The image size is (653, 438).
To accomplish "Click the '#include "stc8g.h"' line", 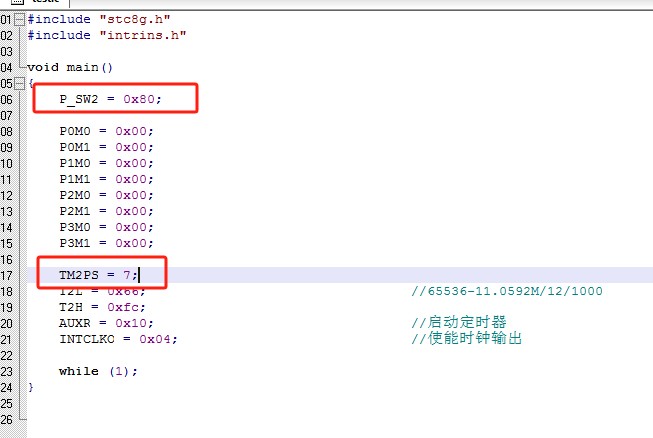I will 99,19.
